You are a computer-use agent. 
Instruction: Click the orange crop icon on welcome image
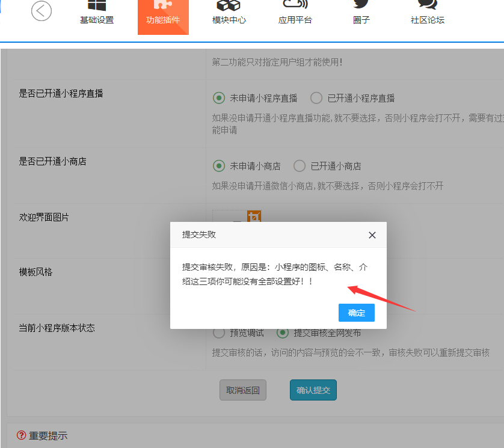[254, 216]
